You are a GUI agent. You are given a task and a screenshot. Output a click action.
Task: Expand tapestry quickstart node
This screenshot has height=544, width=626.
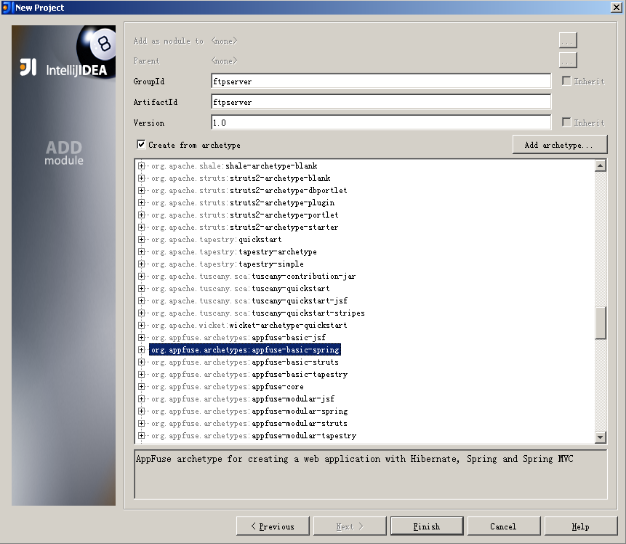point(141,239)
